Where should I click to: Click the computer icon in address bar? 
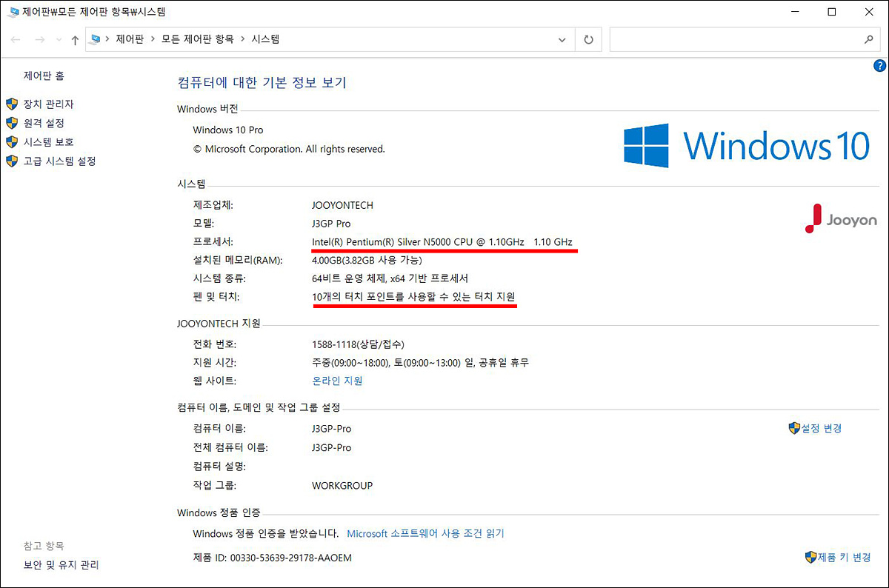pyautogui.click(x=96, y=39)
